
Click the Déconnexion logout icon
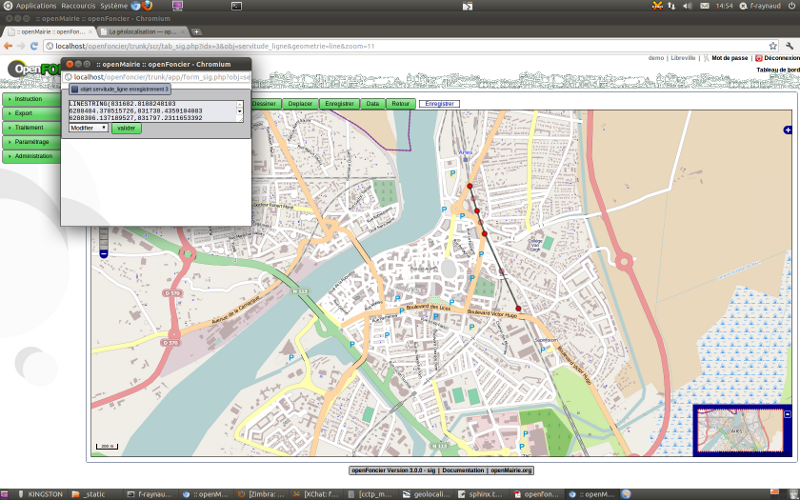click(759, 58)
